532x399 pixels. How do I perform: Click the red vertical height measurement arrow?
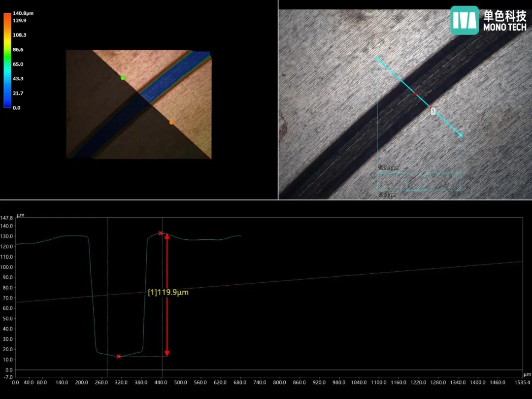(x=167, y=295)
